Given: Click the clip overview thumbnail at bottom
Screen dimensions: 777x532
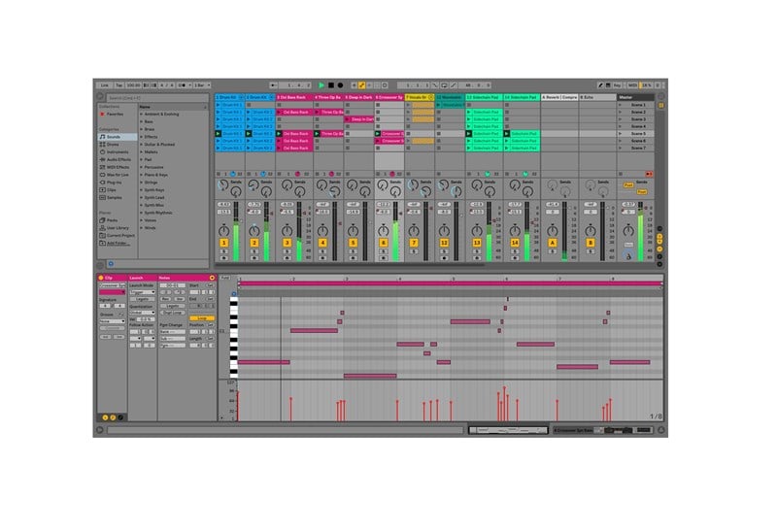Looking at the screenshot, I should click(x=508, y=430).
